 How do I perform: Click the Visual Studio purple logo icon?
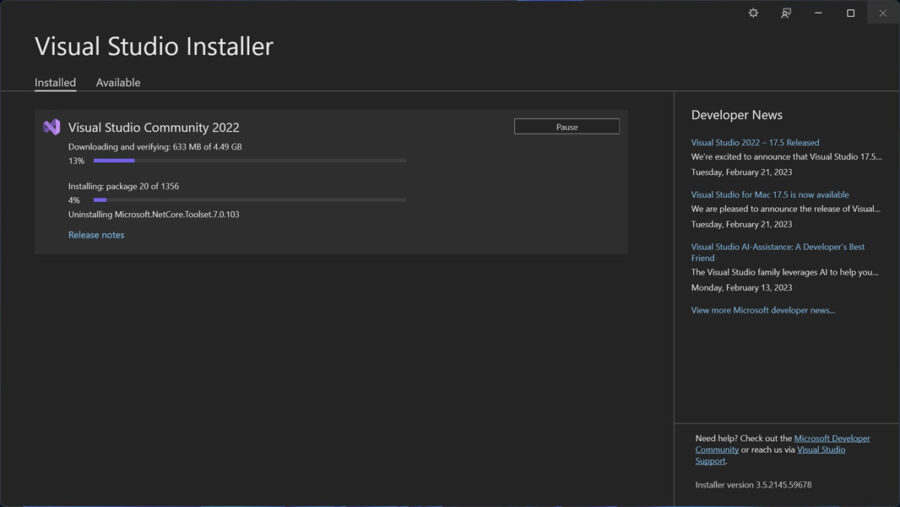(x=52, y=127)
